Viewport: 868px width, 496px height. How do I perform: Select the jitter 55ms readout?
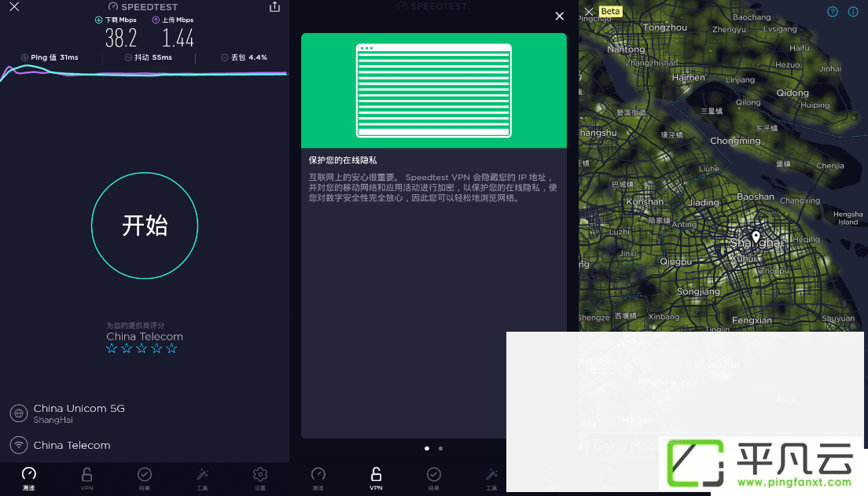(x=149, y=57)
